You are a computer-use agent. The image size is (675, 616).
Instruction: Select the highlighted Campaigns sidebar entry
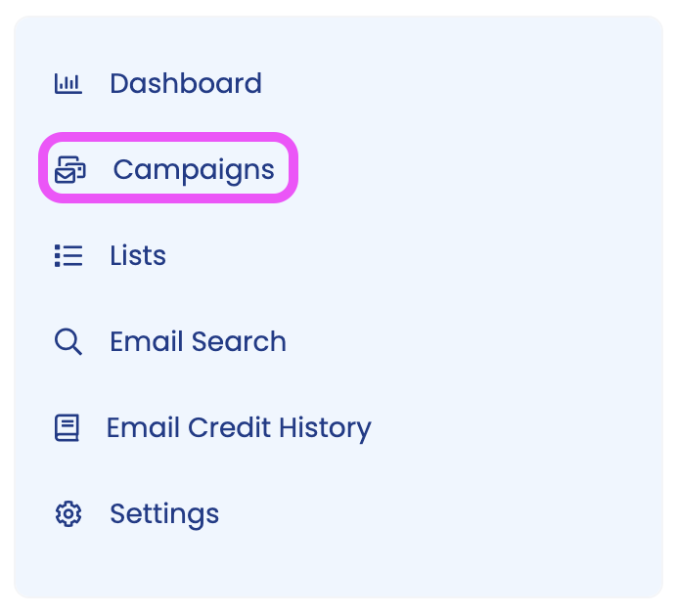(x=167, y=169)
